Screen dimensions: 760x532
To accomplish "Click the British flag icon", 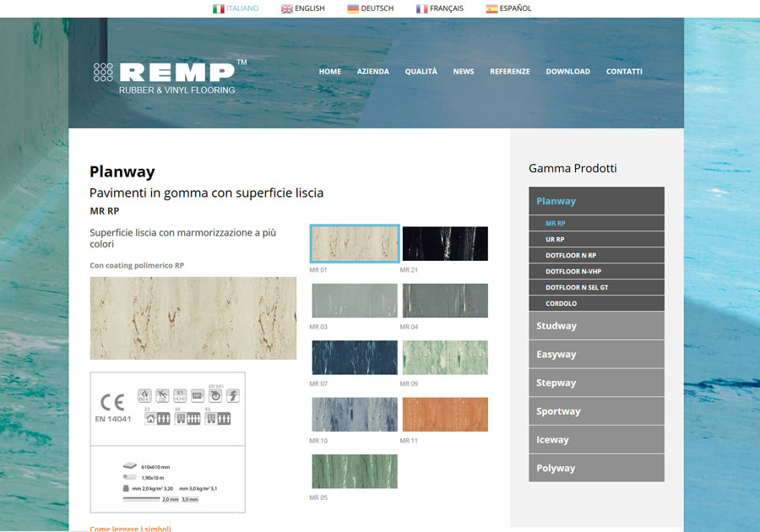I will (287, 8).
